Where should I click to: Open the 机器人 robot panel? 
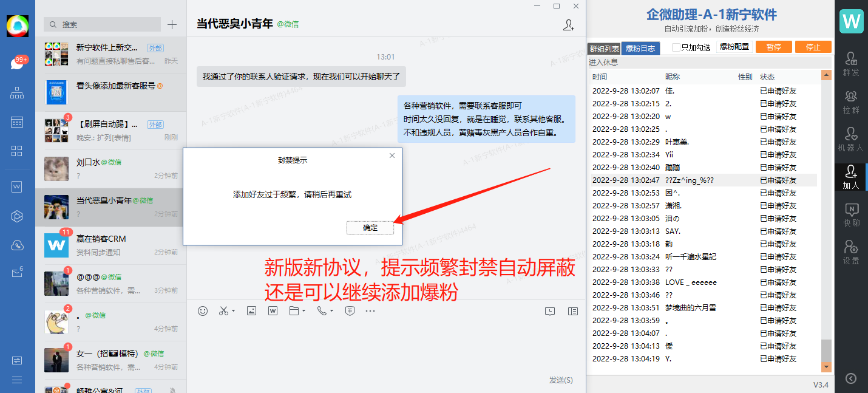[851, 139]
